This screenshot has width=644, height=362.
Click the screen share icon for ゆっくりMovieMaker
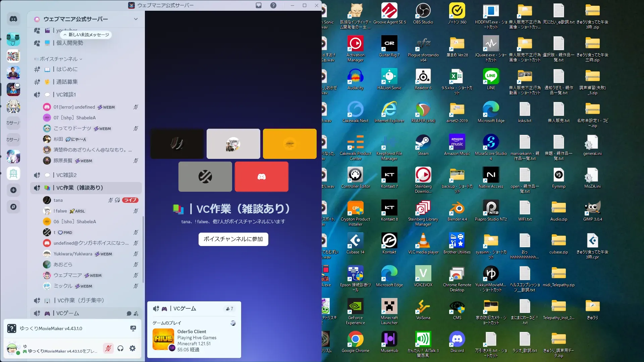point(133,328)
